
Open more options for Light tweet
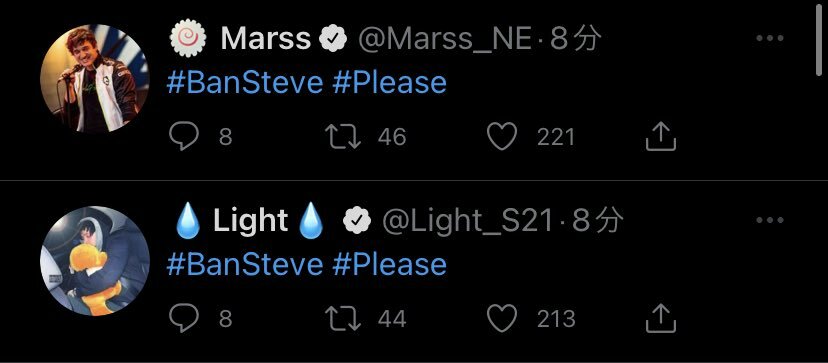[769, 220]
